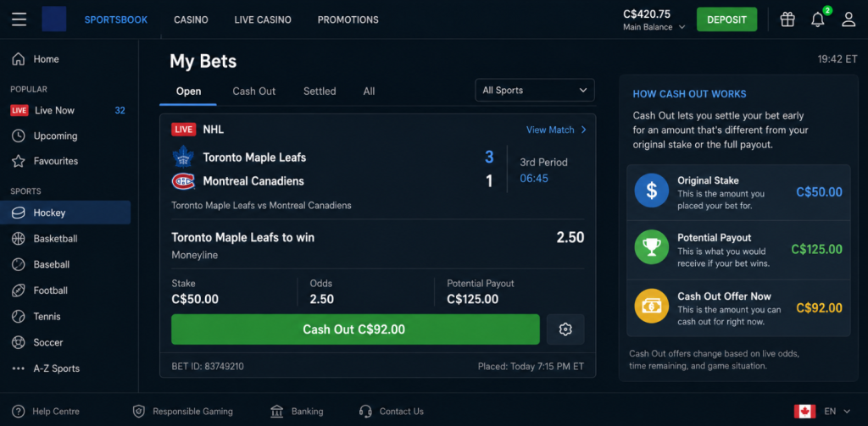Switch to the Cash Out tab
Image resolution: width=868 pixels, height=426 pixels.
point(253,91)
